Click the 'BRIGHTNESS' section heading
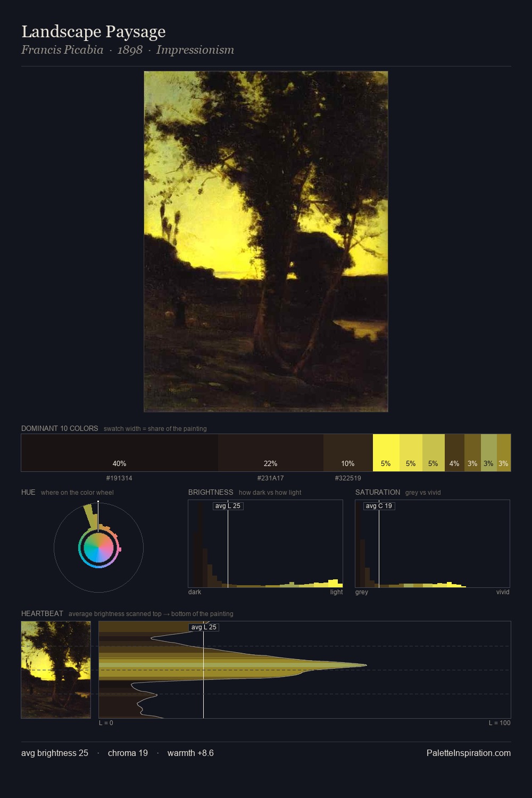This screenshot has height=798, width=532. pos(211,492)
